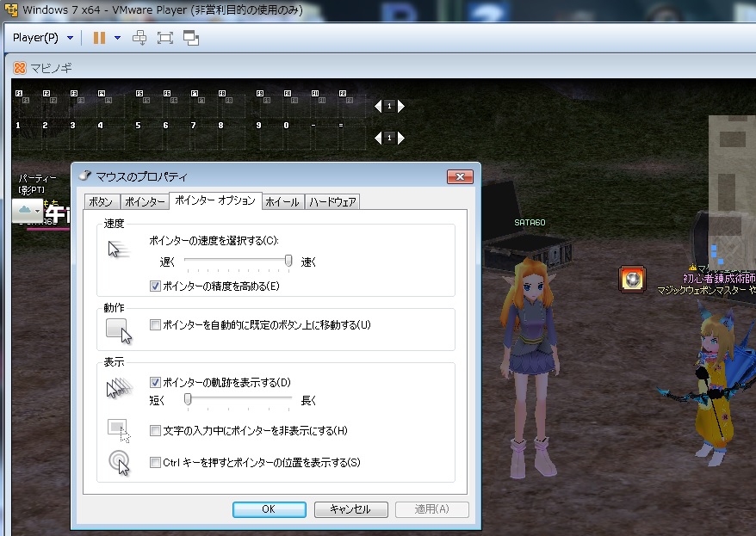Click the orange item icon in game world
Viewport: 756px width, 536px height.
pos(632,279)
